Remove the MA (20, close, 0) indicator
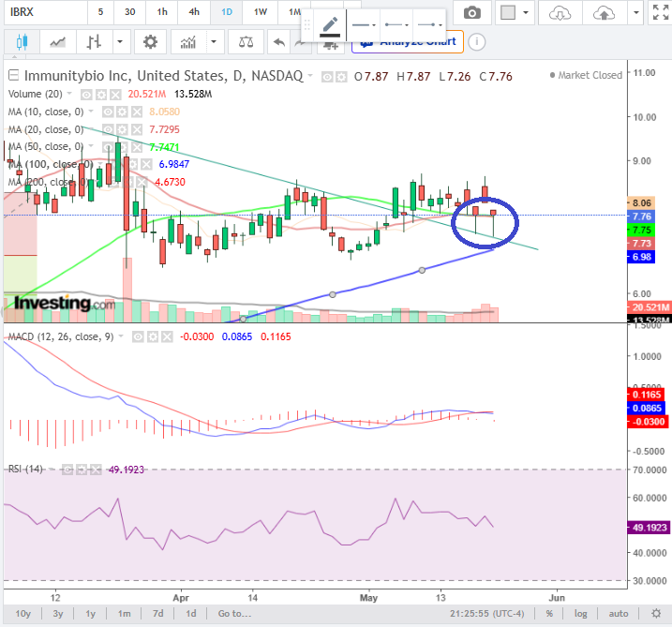 [136, 130]
